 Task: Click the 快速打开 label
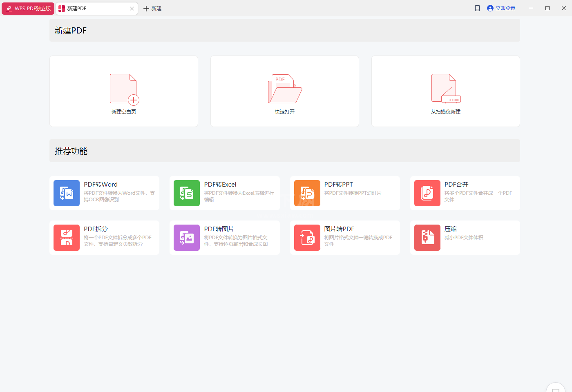point(285,111)
